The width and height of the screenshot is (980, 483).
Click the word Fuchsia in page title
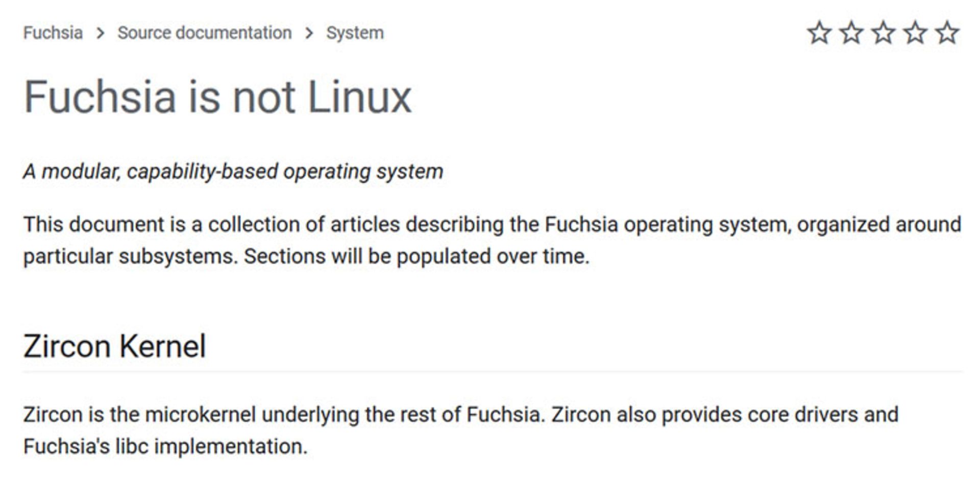100,96
